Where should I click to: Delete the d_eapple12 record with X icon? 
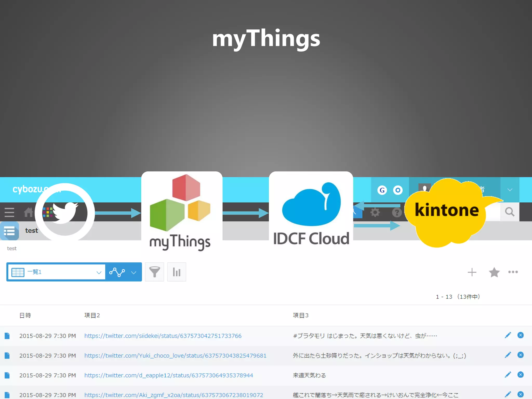click(520, 375)
